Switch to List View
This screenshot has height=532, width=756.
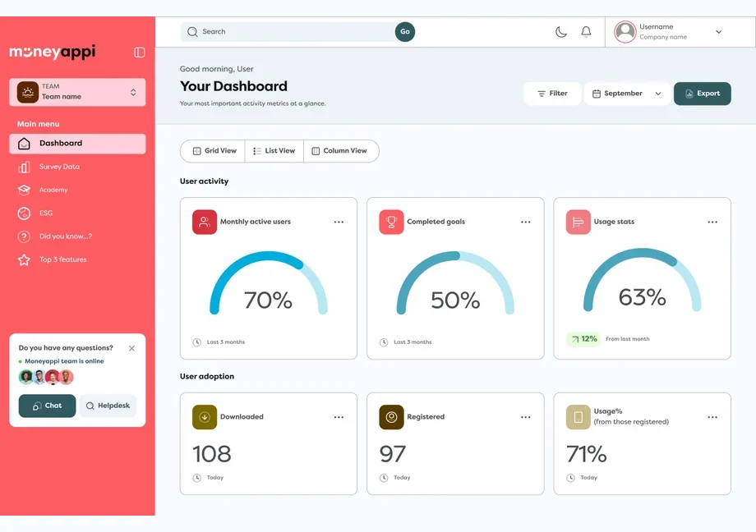tap(274, 151)
